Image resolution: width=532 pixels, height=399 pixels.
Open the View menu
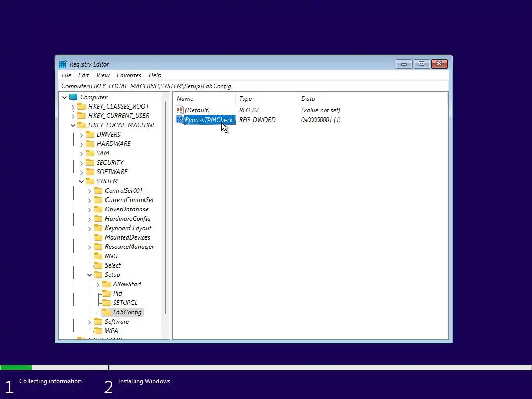coord(102,75)
